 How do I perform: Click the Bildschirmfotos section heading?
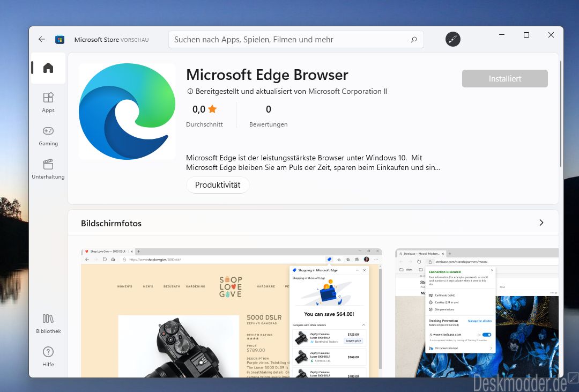pos(111,223)
